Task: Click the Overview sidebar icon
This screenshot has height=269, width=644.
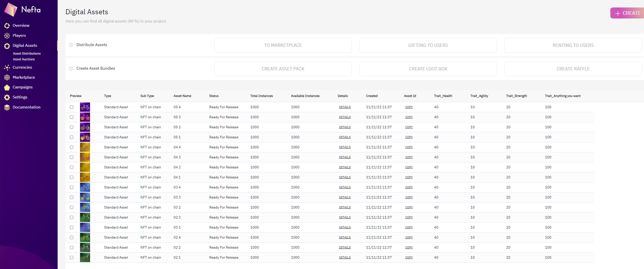Action: [7, 25]
